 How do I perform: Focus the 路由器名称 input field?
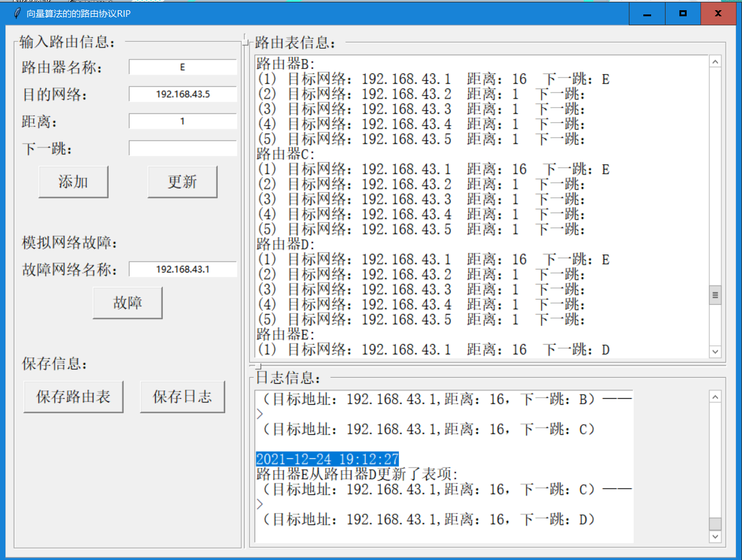click(183, 67)
